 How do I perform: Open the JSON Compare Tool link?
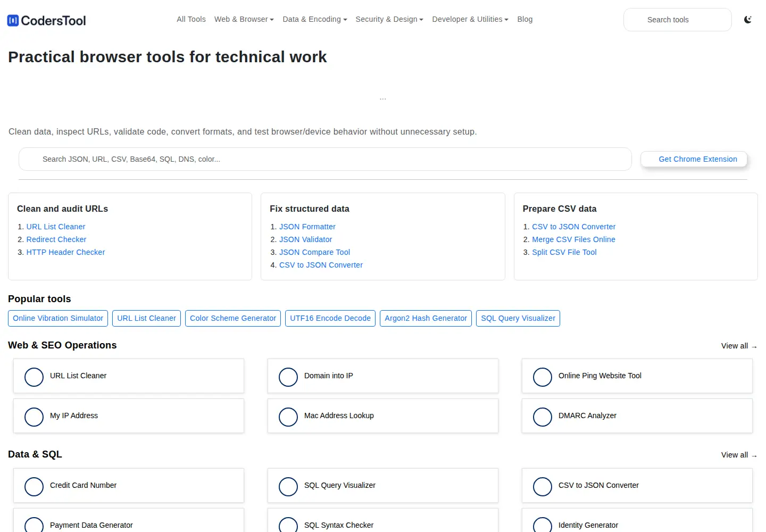[x=315, y=252]
